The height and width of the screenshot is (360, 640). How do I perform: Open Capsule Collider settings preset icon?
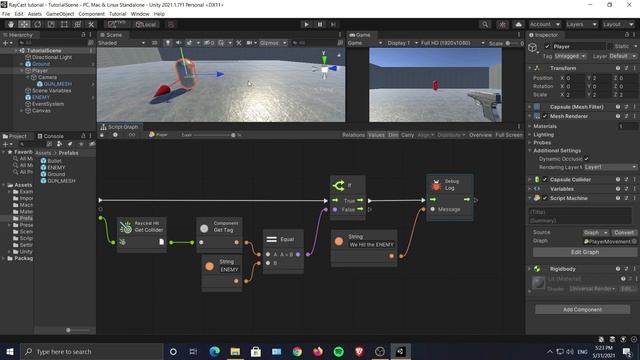click(626, 180)
